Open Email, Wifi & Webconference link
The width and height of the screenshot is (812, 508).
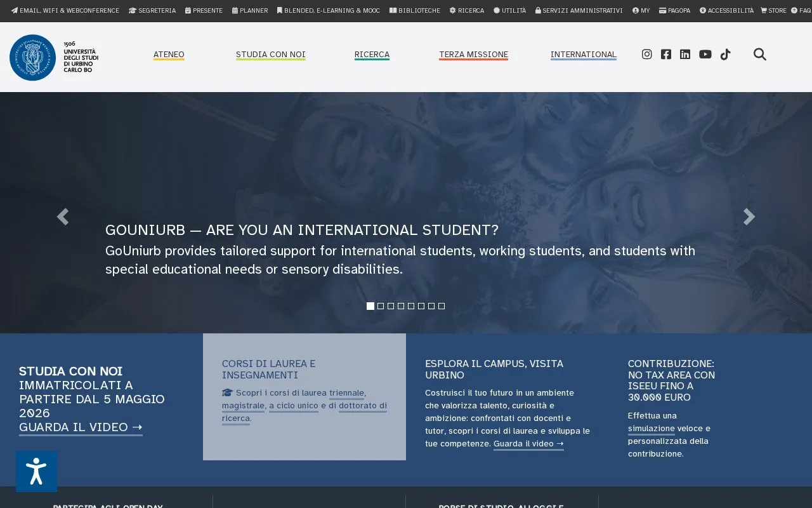tap(65, 11)
